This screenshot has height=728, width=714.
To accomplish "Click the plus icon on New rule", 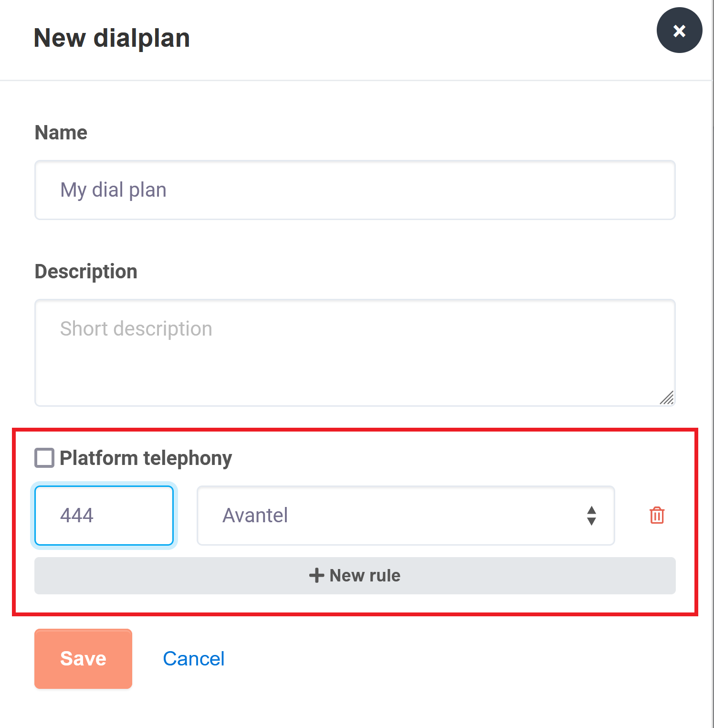I will [x=316, y=575].
